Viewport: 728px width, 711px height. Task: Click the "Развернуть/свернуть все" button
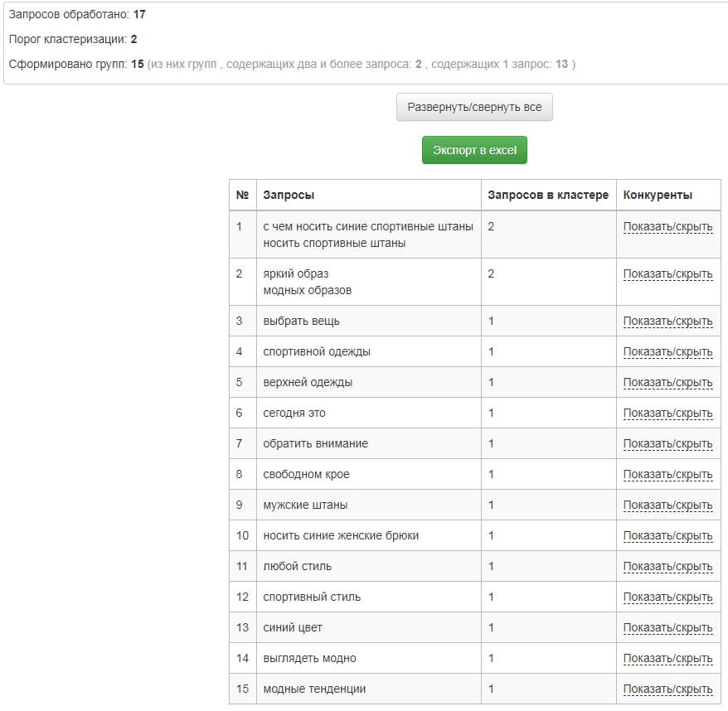[x=474, y=107]
